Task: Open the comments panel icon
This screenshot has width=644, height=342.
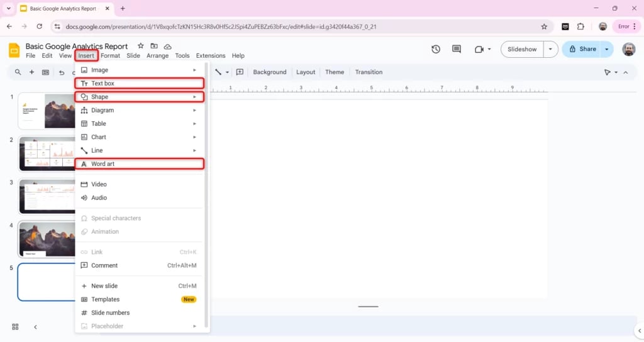Action: click(457, 49)
